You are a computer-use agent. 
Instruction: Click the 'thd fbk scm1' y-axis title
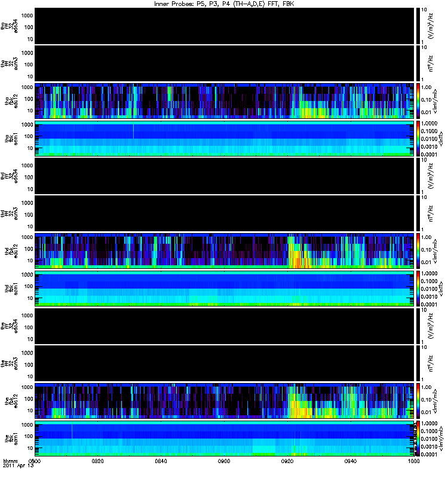(x=11, y=289)
